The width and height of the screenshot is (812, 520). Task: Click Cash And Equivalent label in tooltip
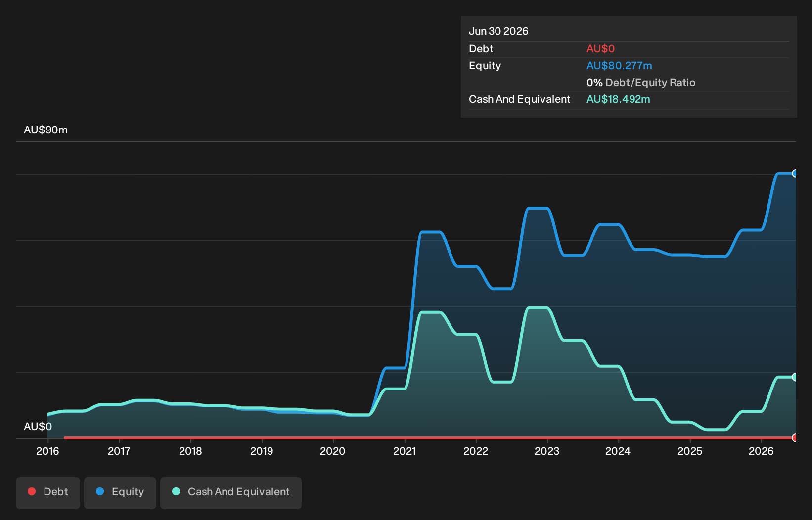(519, 99)
